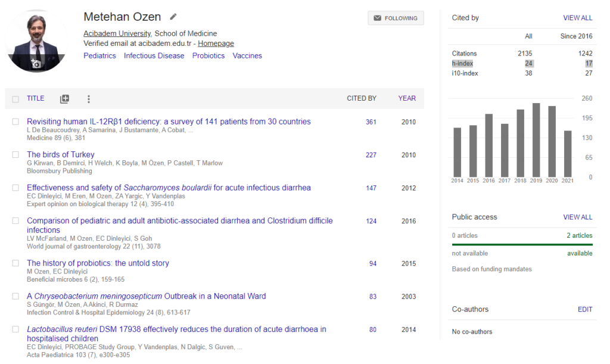The width and height of the screenshot is (610, 364).
Task: Edit the Co-authors list
Action: click(x=585, y=309)
